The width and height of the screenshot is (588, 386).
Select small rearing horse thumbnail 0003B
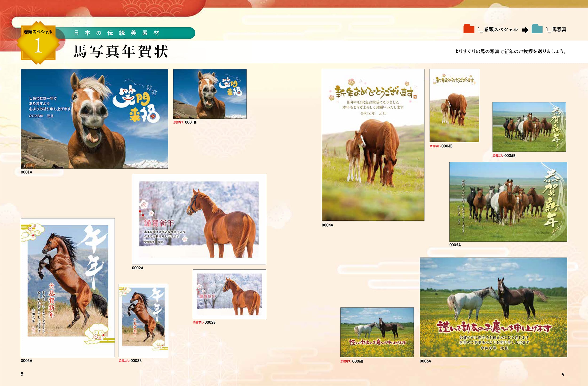pos(143,320)
